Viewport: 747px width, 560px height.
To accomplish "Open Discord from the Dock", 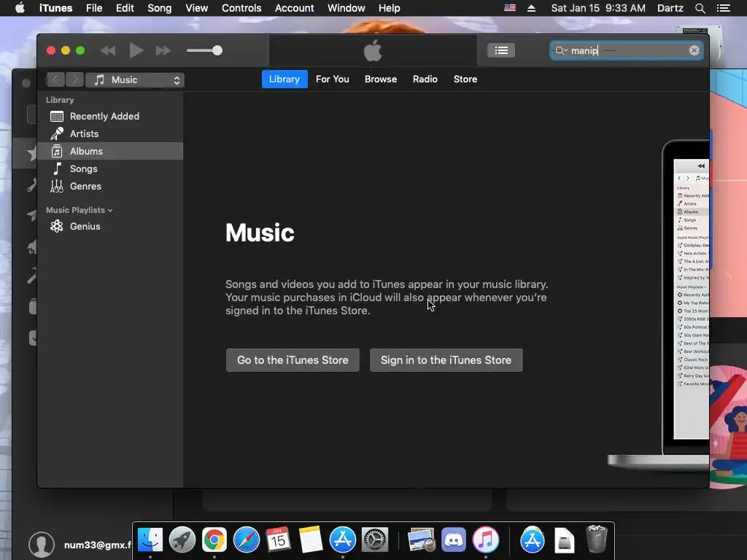I will click(454, 540).
